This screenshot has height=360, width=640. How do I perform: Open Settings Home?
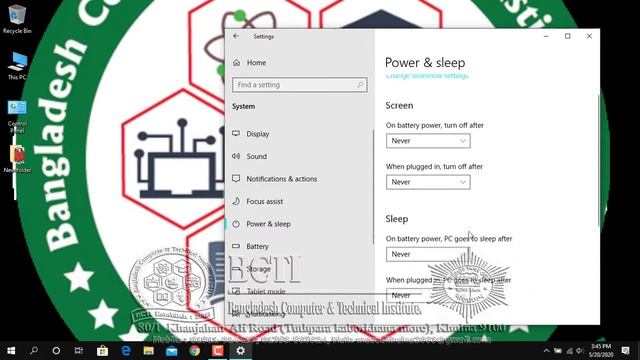click(256, 63)
